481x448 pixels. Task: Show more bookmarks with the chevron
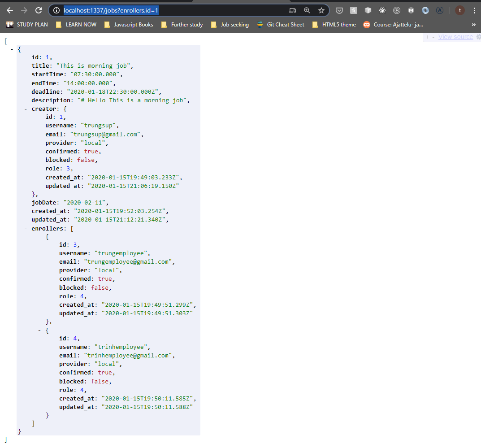pos(474,25)
